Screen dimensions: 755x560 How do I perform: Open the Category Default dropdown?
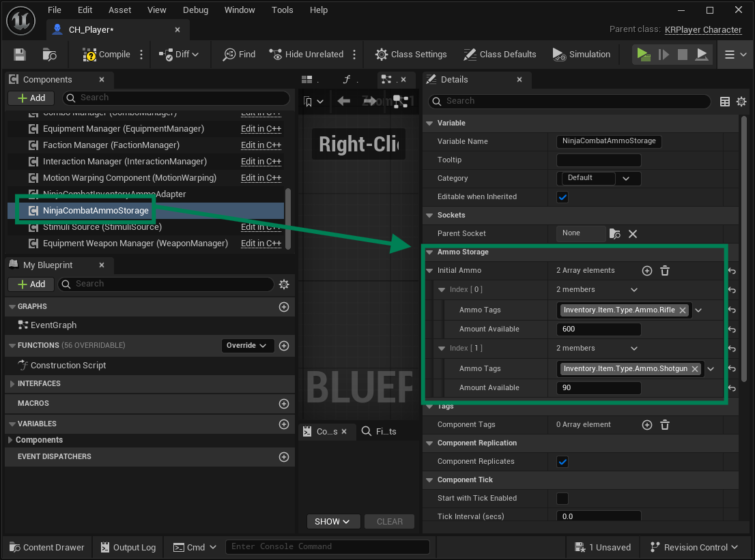[599, 178]
